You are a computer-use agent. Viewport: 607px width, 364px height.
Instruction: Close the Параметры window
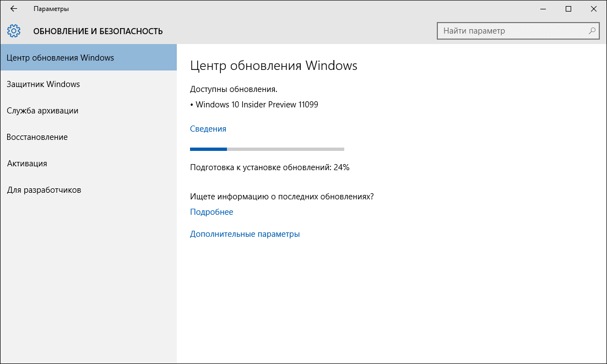click(593, 9)
